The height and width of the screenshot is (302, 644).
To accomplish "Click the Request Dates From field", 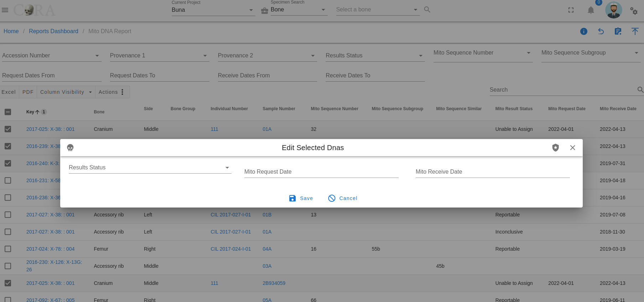I will (52, 76).
